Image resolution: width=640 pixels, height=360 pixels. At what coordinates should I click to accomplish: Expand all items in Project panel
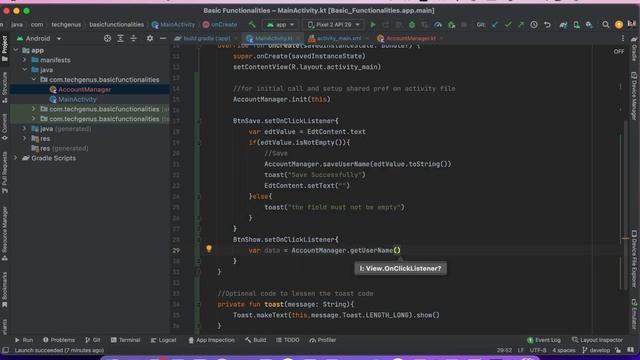pyautogui.click(x=120, y=38)
